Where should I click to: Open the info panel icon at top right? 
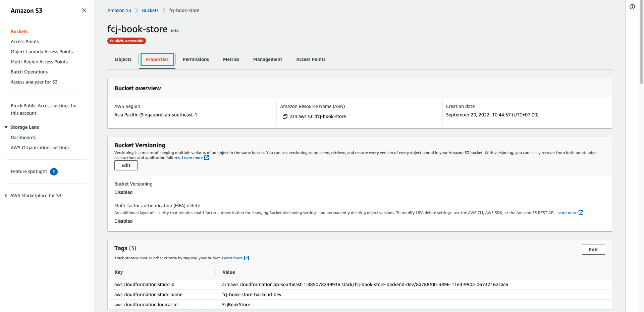coord(632,7)
